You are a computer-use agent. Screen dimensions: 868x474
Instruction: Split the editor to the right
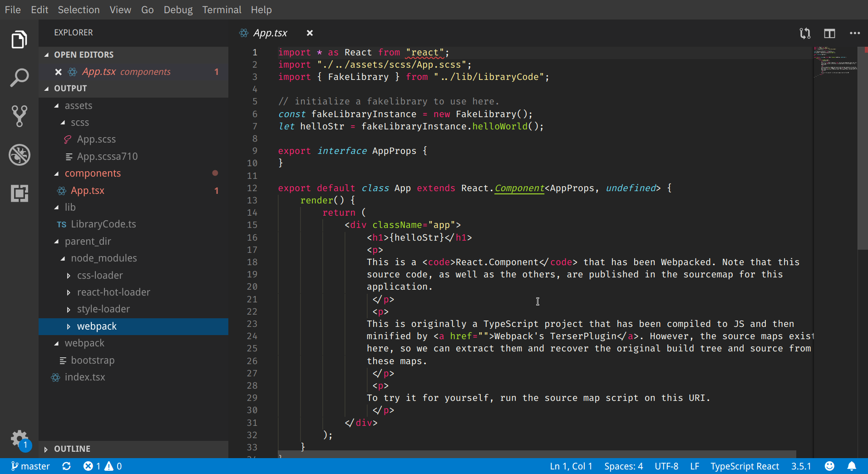pos(829,33)
